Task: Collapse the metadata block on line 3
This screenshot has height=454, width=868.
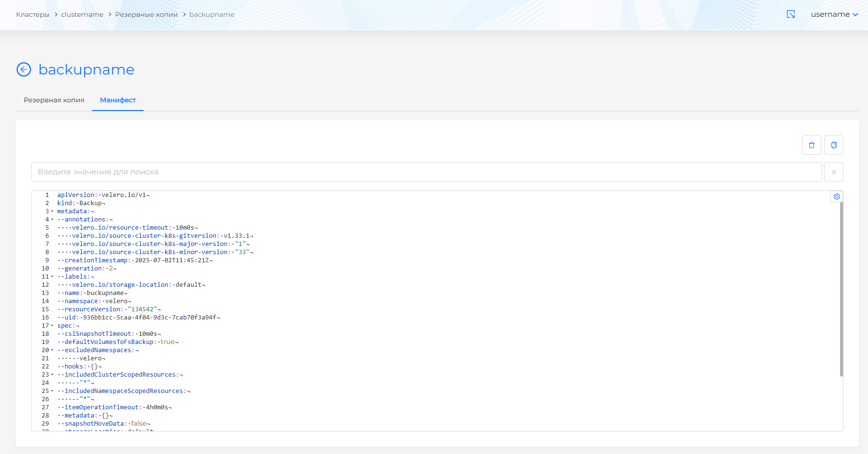Action: [52, 211]
